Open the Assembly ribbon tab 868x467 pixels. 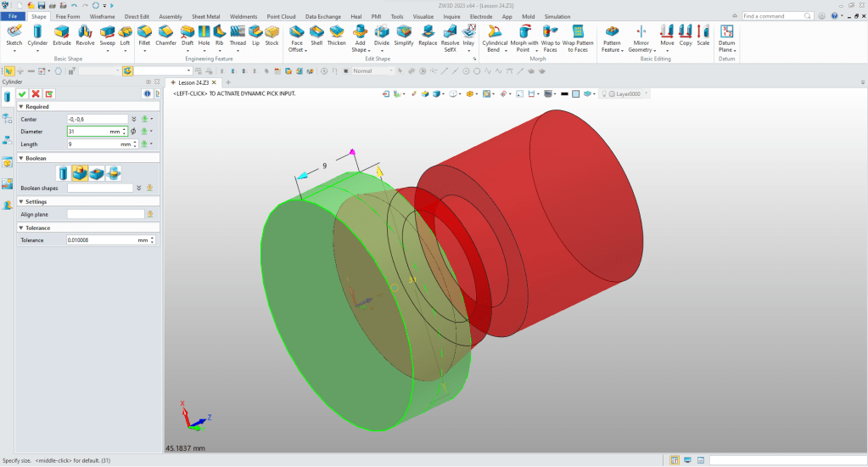point(171,16)
